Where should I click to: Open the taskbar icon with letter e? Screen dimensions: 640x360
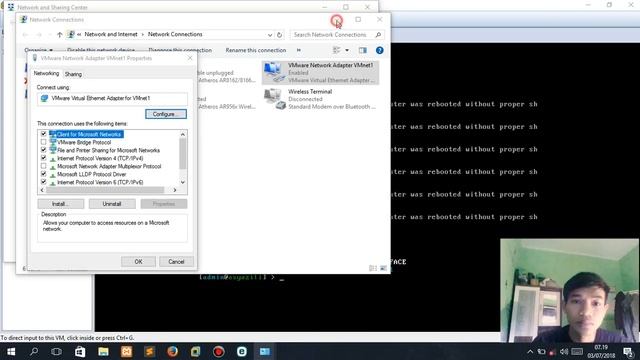click(242, 351)
